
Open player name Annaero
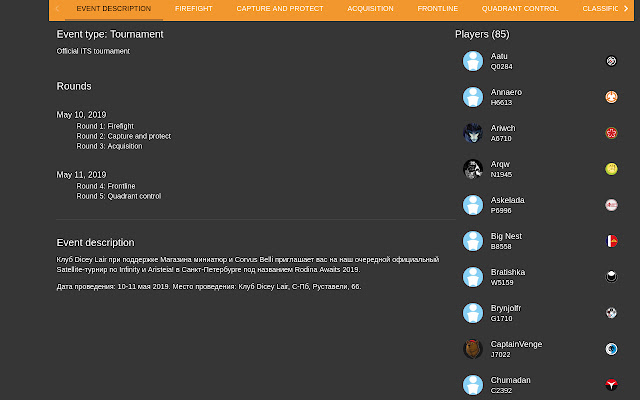[506, 92]
